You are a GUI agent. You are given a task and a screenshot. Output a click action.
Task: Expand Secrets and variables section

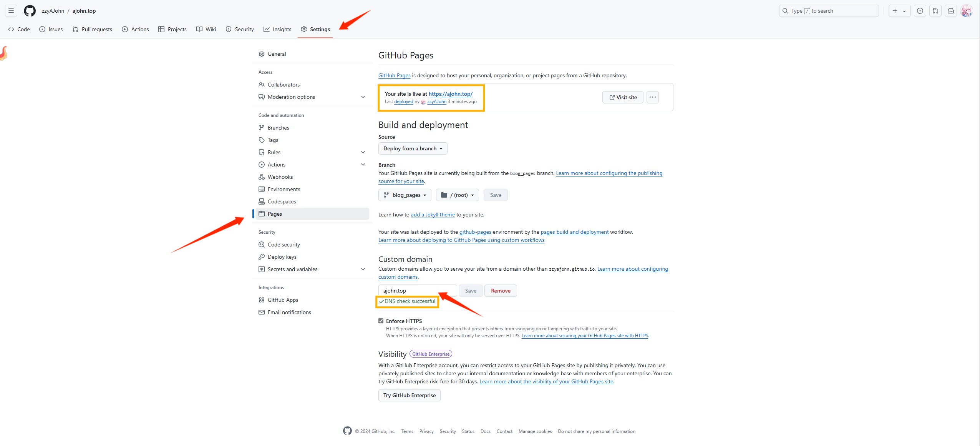(x=363, y=269)
